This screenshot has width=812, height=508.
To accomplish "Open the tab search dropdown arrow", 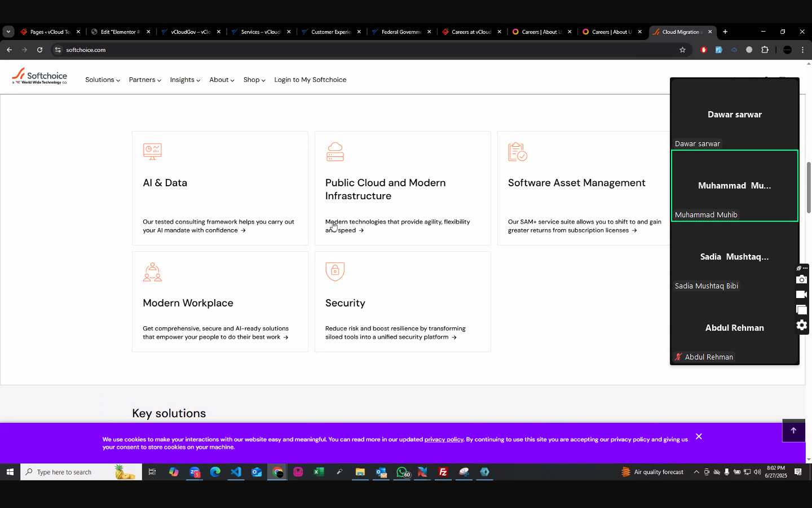I will point(8,32).
